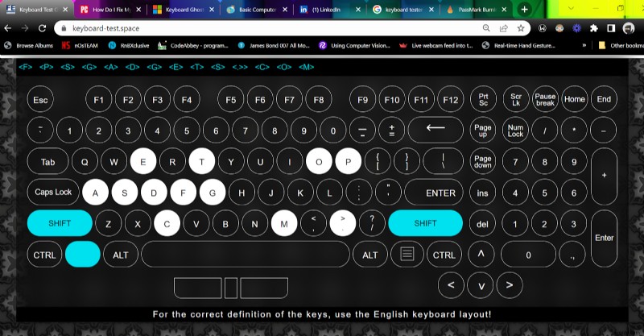
Task: Click the Home key
Action: [574, 99]
